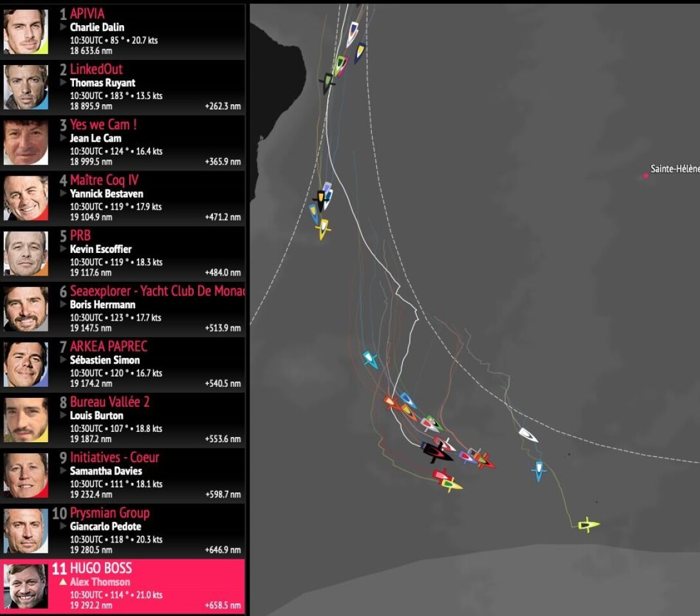Screen dimensions: 700x616
Task: Open the Bureau Vallée 2 boat entry
Action: point(110,402)
